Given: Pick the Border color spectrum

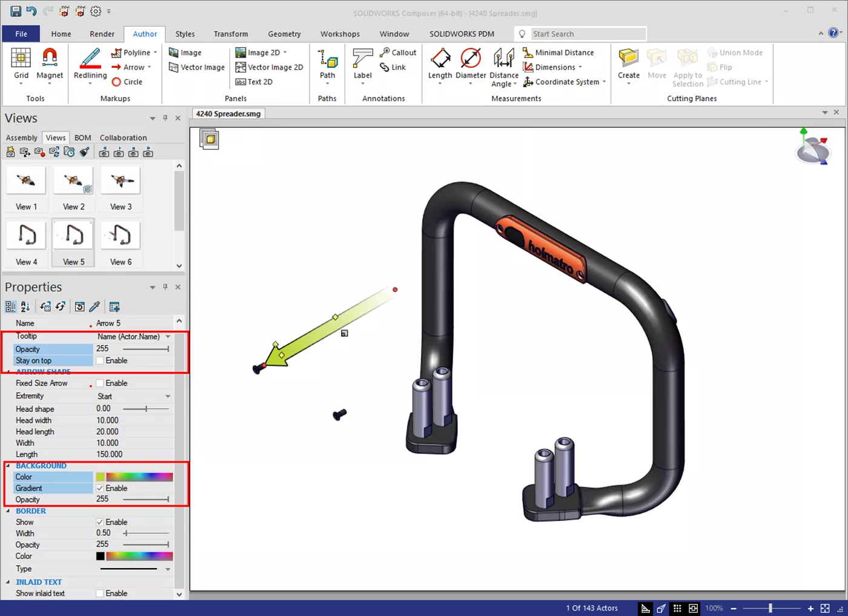Looking at the screenshot, I should tap(139, 556).
